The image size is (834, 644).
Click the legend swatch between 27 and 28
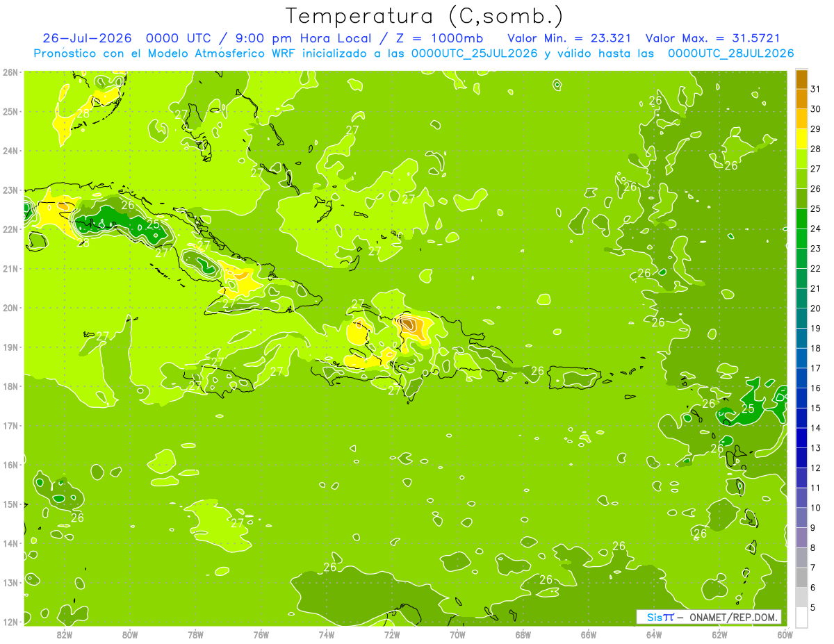[x=801, y=158]
